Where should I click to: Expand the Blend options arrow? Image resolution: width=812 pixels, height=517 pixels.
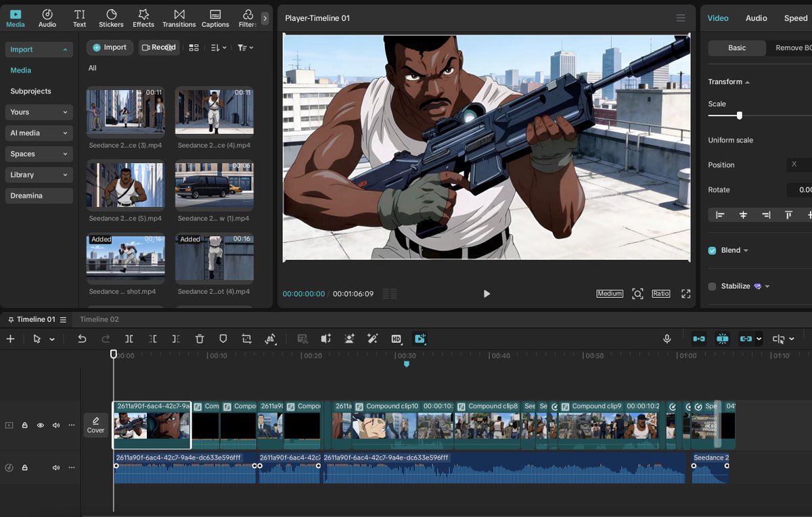pos(746,251)
